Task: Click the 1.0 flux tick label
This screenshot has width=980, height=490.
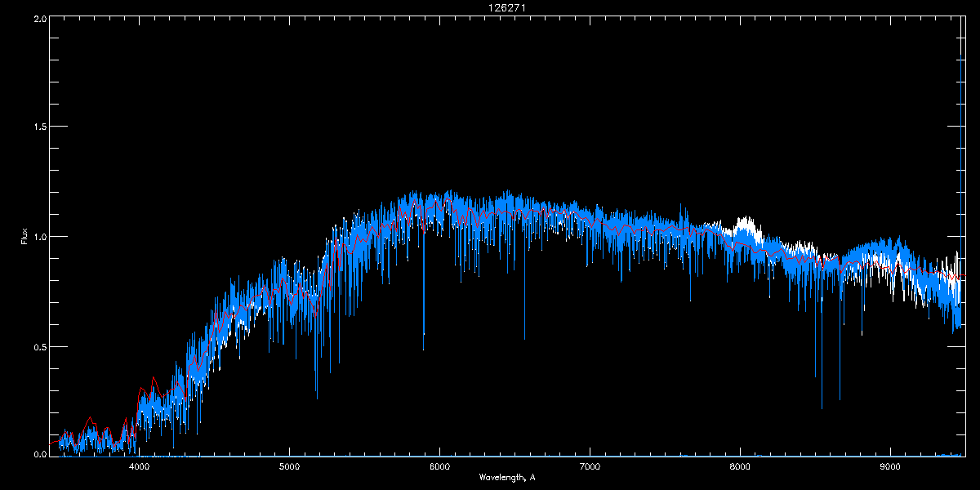Action: 39,237
